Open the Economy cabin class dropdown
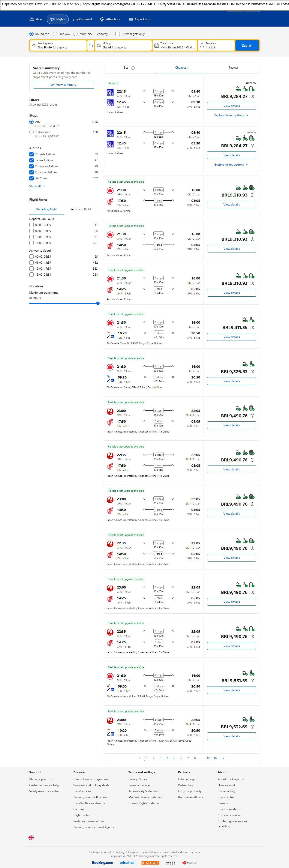289x868 pixels. click(103, 34)
